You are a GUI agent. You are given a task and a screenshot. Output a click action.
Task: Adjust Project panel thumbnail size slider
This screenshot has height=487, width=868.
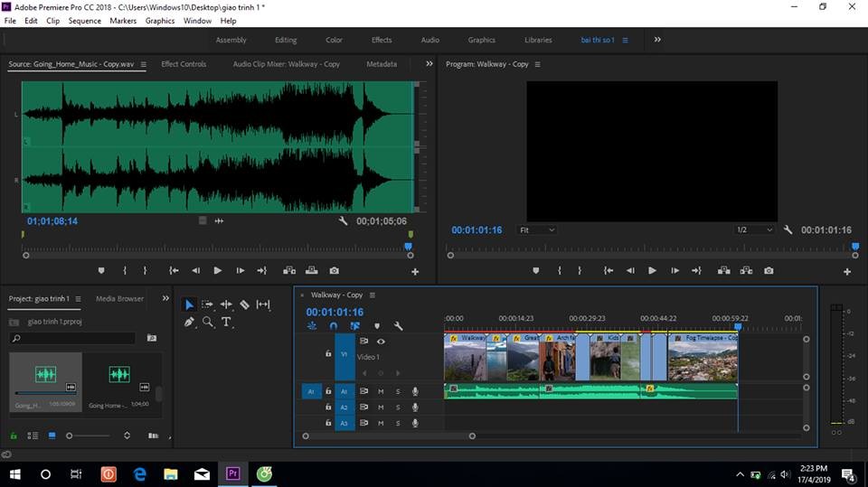click(x=88, y=436)
